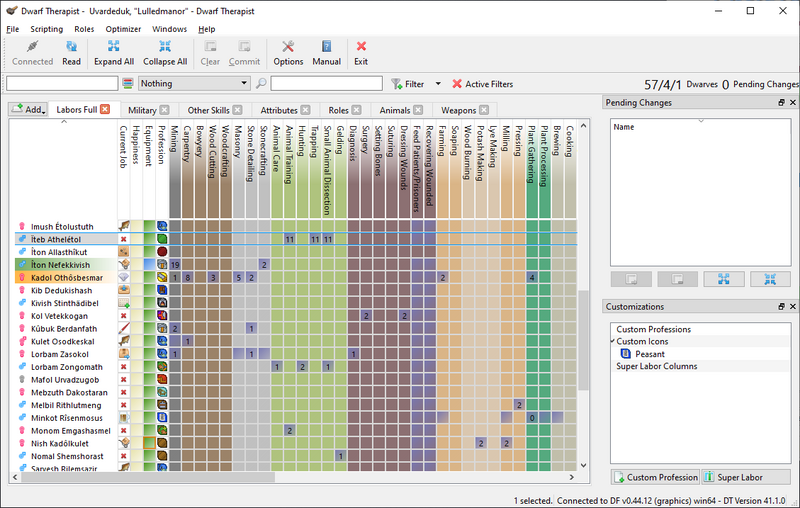
Task: Click the Filter button
Action: [408, 84]
